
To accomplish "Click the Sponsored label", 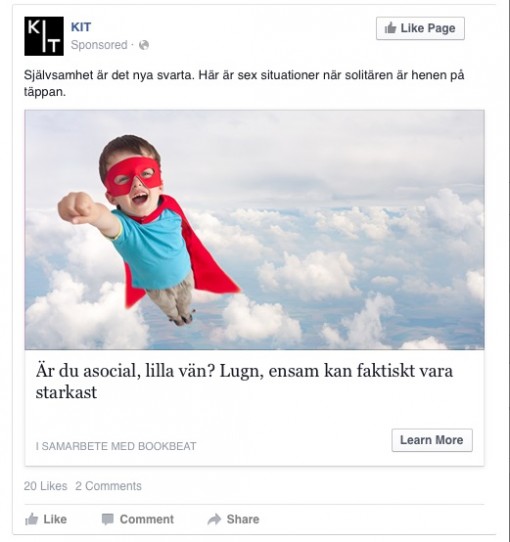I will (x=99, y=45).
